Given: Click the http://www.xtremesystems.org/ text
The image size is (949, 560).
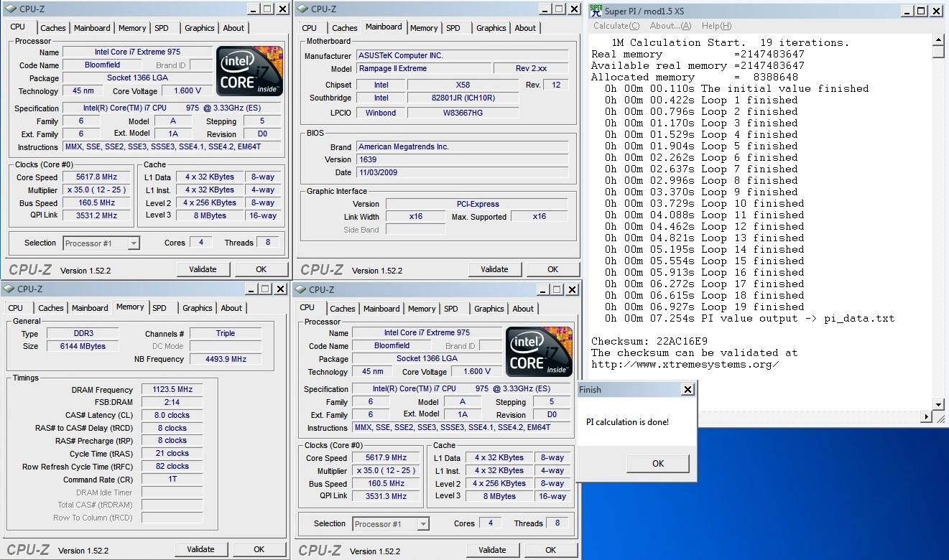Looking at the screenshot, I should (685, 364).
